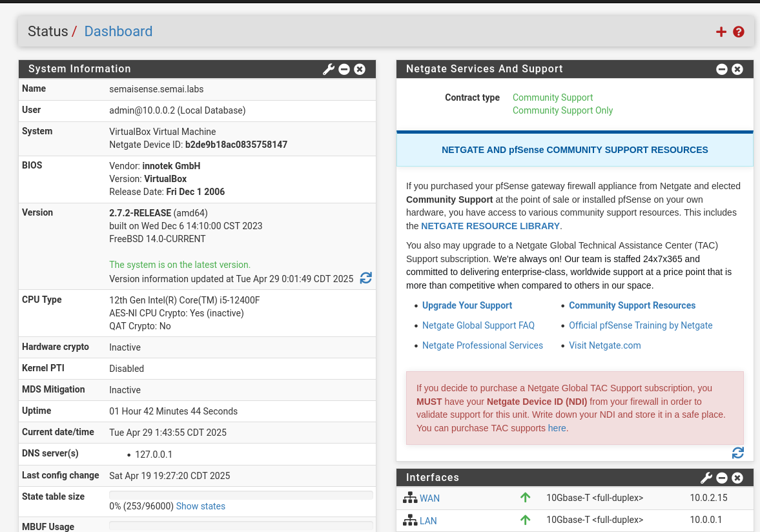Image resolution: width=760 pixels, height=532 pixels.
Task: Open the Upgrade Your Support link
Action: point(467,306)
